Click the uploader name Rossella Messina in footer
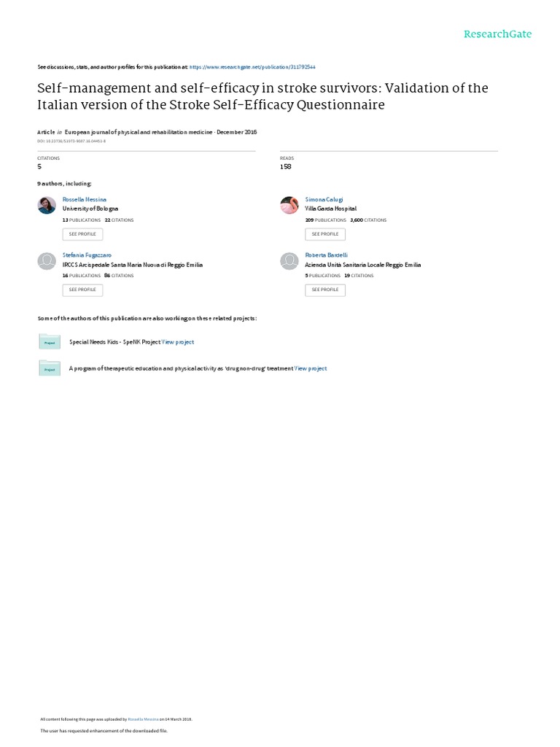The width and height of the screenshot is (560, 747). tap(142, 718)
